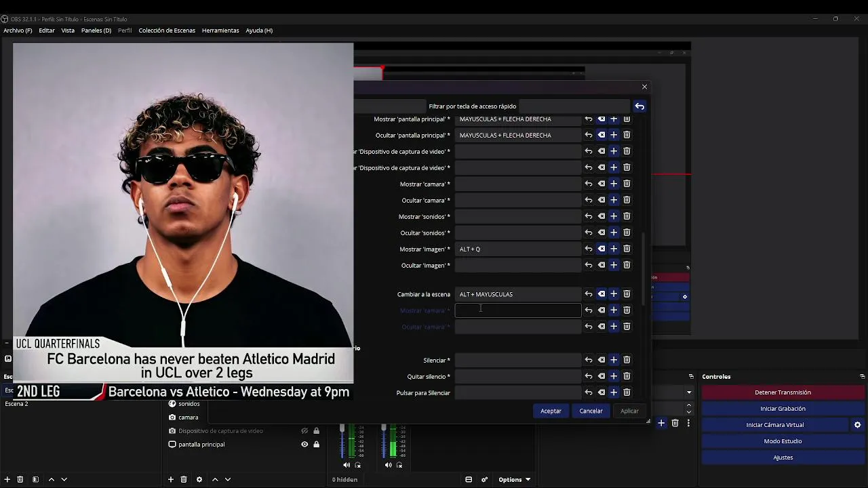Stop streaming with Detener Transmisión

click(783, 392)
